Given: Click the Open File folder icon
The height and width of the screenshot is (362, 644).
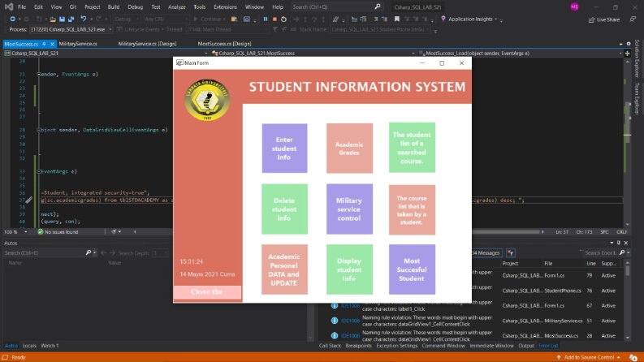Looking at the screenshot, I should pos(53,19).
